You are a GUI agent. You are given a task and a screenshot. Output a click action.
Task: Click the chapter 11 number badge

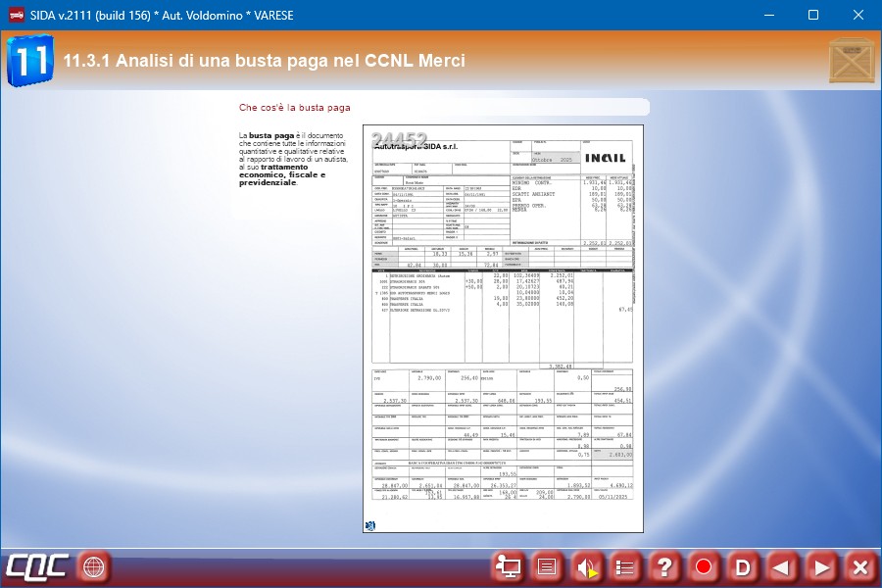click(29, 61)
